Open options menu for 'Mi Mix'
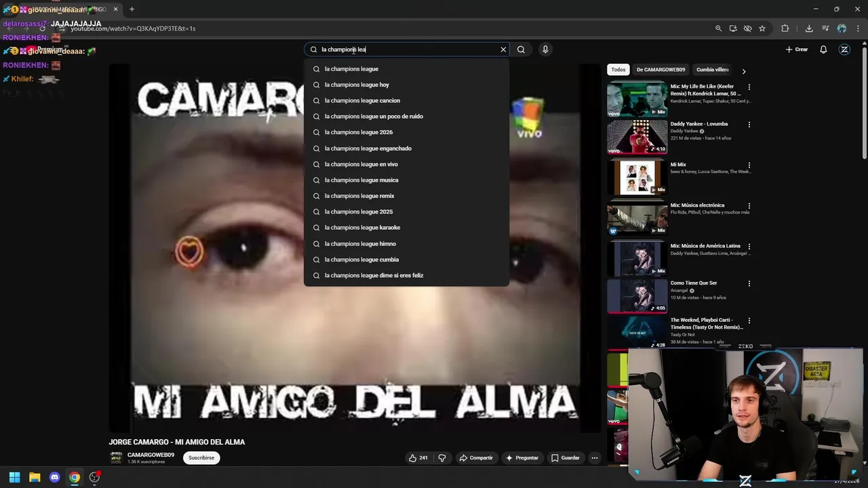Screen dimensions: 868x488 (749, 165)
